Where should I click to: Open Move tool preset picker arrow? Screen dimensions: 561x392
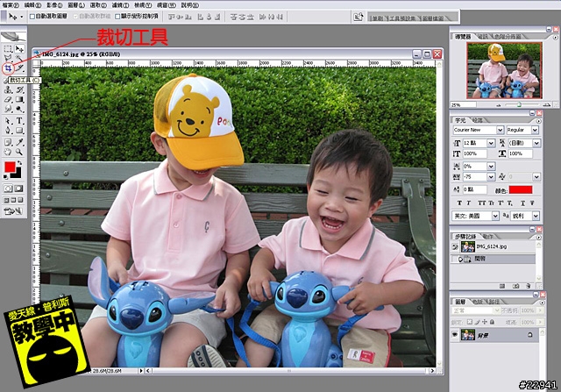point(21,17)
